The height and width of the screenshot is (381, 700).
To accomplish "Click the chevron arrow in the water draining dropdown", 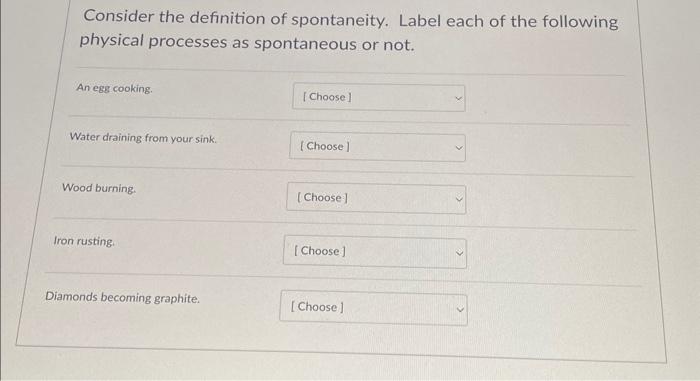I will click(458, 148).
